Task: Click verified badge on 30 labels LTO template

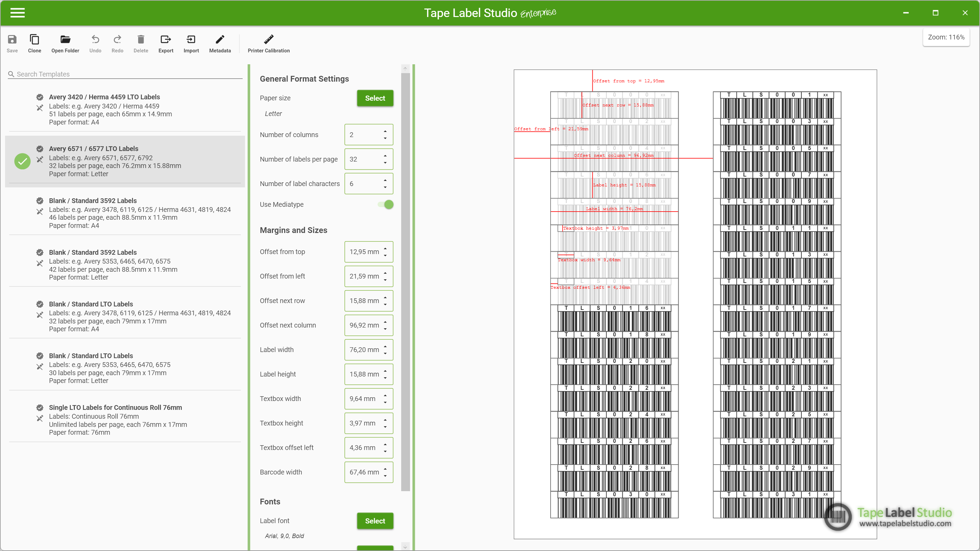Action: [x=39, y=356]
